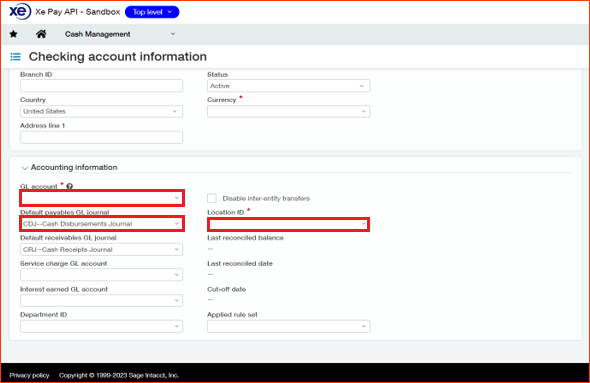The width and height of the screenshot is (590, 383).
Task: Open favorites star icon
Action: coord(14,34)
